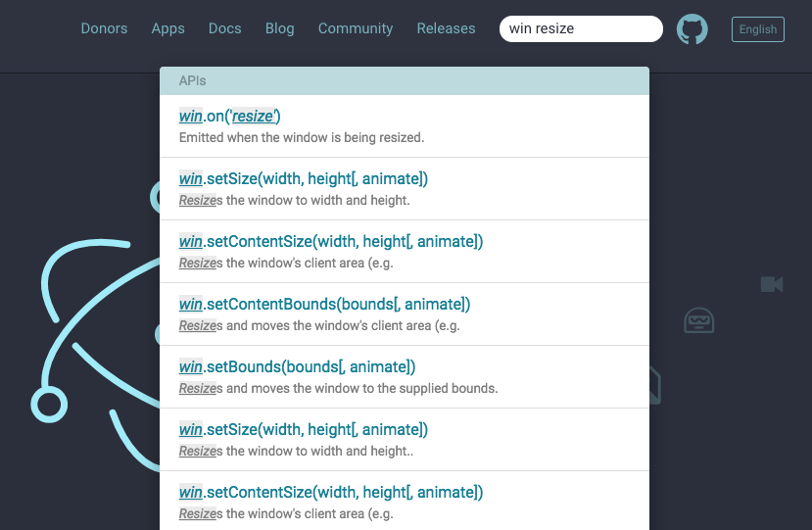Open win.setContentBounds(bounds[, animate]) result
Viewport: 812px width, 530px height.
coord(404,313)
